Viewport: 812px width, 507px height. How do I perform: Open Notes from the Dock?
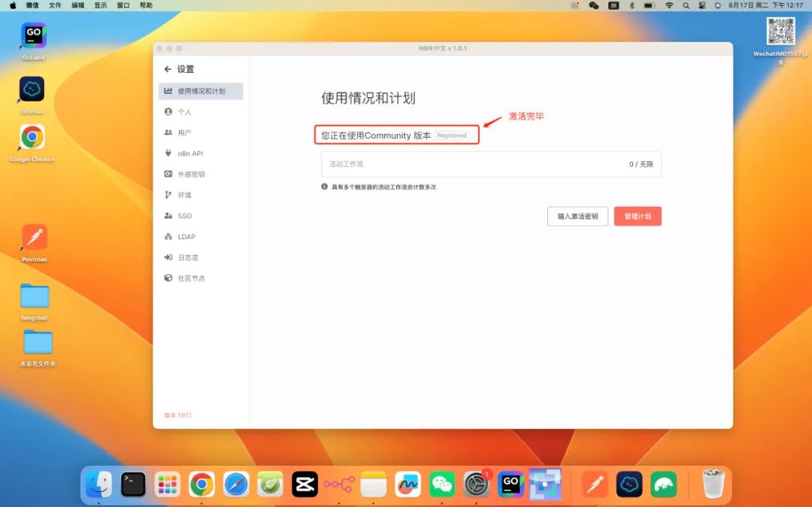point(374,484)
